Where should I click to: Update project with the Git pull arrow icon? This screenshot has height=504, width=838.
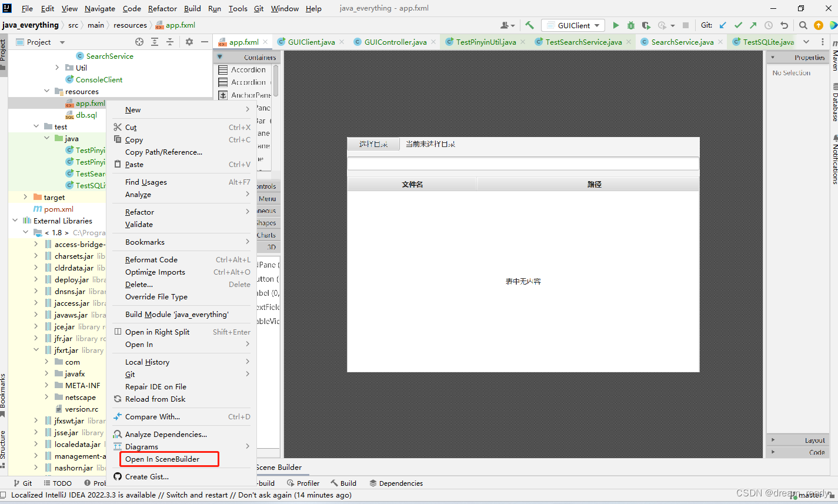pyautogui.click(x=723, y=25)
